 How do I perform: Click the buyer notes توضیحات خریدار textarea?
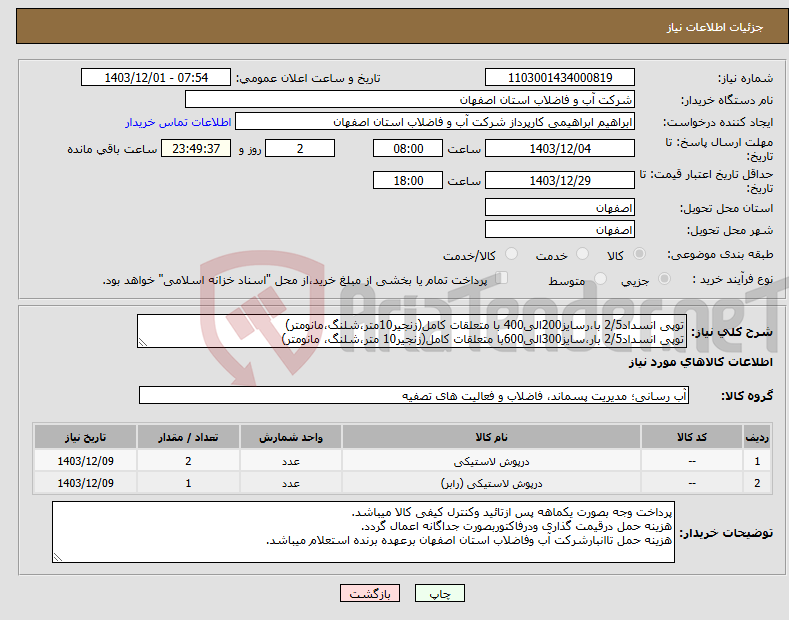point(363,532)
